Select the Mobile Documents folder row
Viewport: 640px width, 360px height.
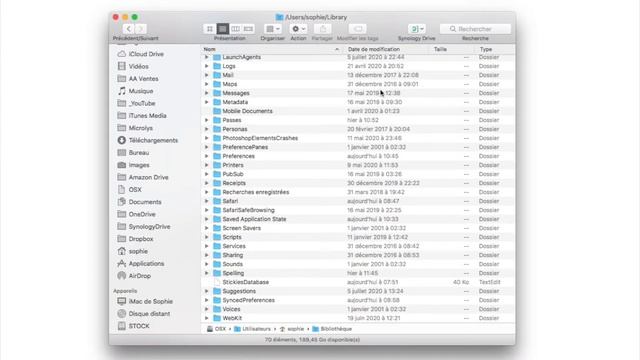click(x=358, y=111)
